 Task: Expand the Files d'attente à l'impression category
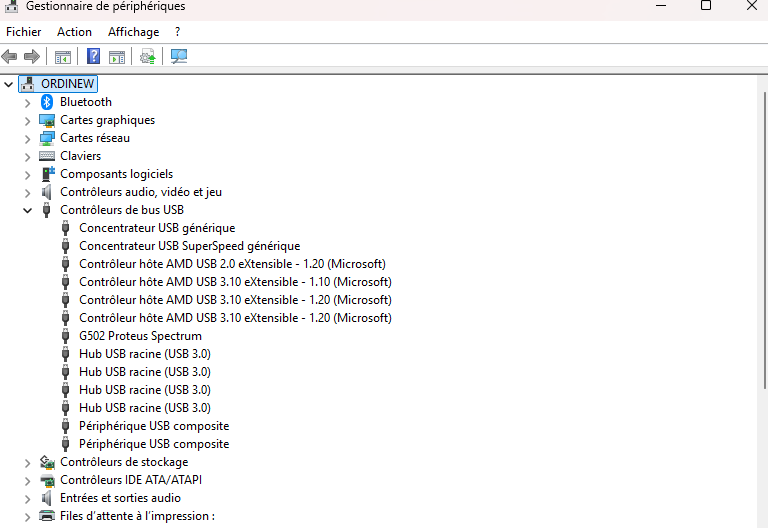(27, 517)
